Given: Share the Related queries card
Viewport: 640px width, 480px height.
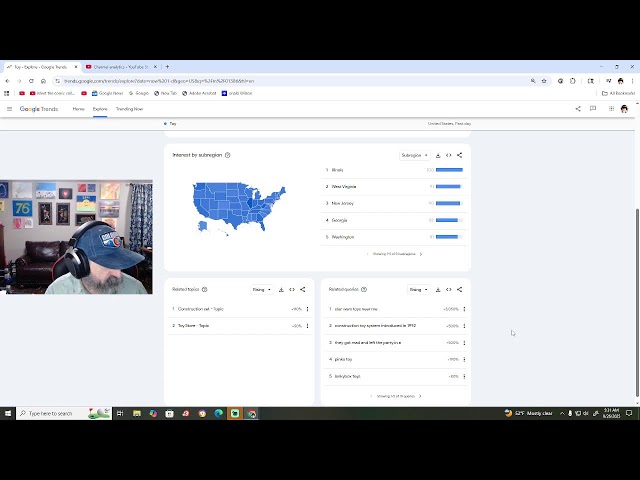Looking at the screenshot, I should pos(459,289).
